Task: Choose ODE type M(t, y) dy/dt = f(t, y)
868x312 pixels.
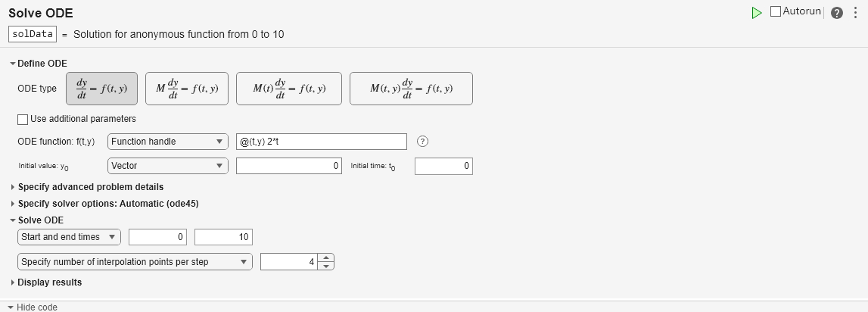Action: (x=411, y=89)
